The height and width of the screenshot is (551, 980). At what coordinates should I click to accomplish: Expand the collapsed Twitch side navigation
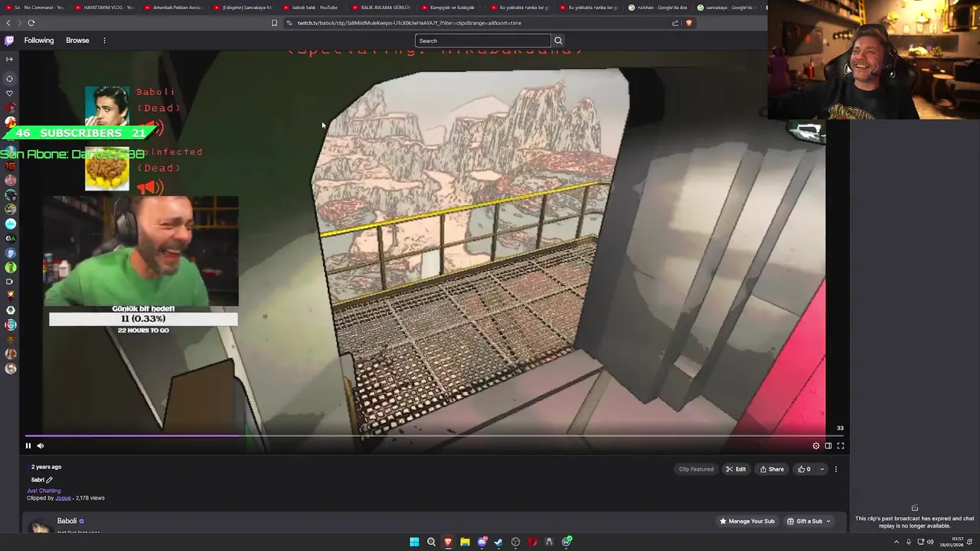[9, 59]
